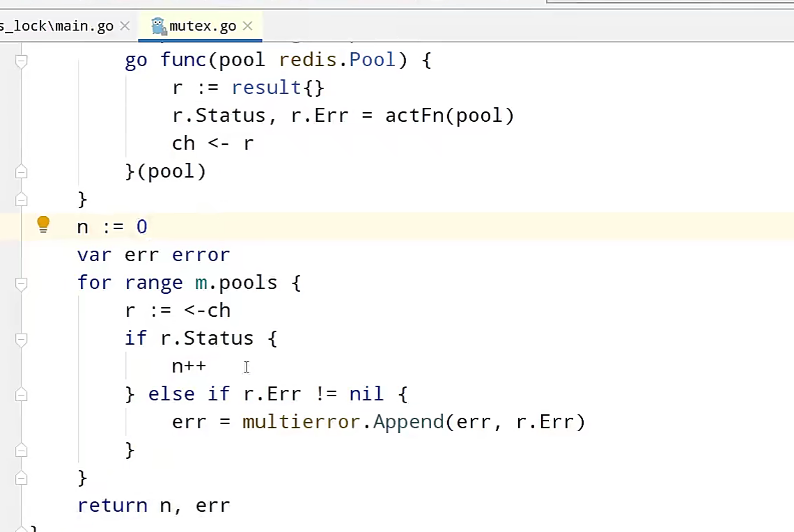This screenshot has height=532, width=794.
Task: Fold the for range m.pools loop
Action: (21, 283)
